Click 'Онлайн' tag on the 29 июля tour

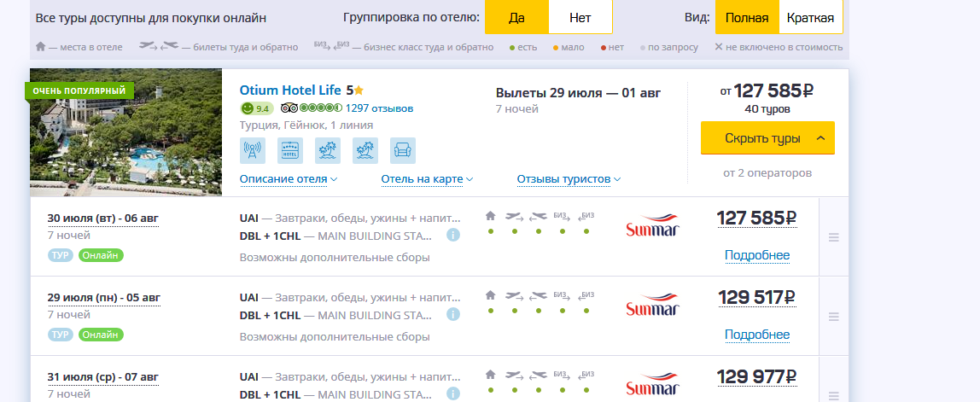pyautogui.click(x=101, y=335)
